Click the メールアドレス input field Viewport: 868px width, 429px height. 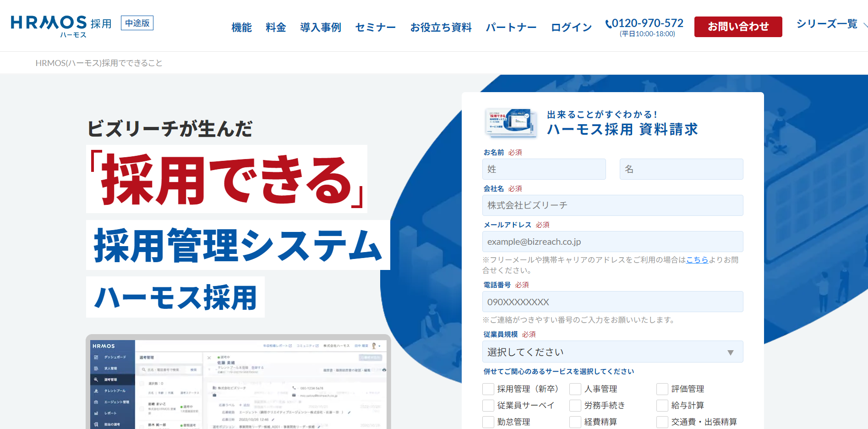(612, 242)
